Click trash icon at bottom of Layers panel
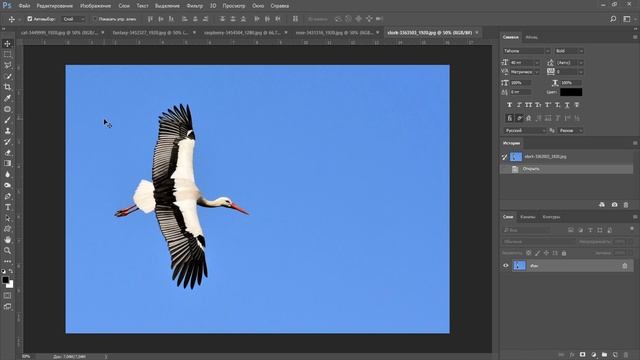The height and width of the screenshot is (360, 640). [626, 355]
